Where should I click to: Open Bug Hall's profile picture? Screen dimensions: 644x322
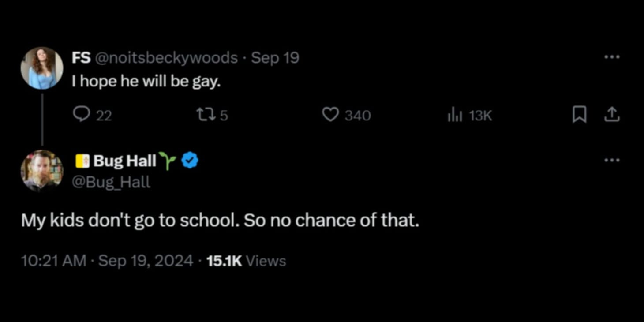(42, 171)
